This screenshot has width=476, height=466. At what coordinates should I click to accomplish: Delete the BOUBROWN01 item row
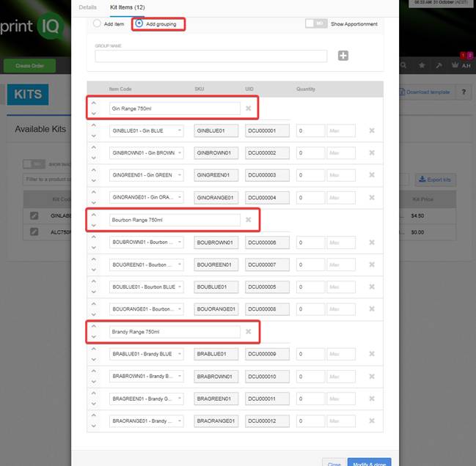point(372,243)
